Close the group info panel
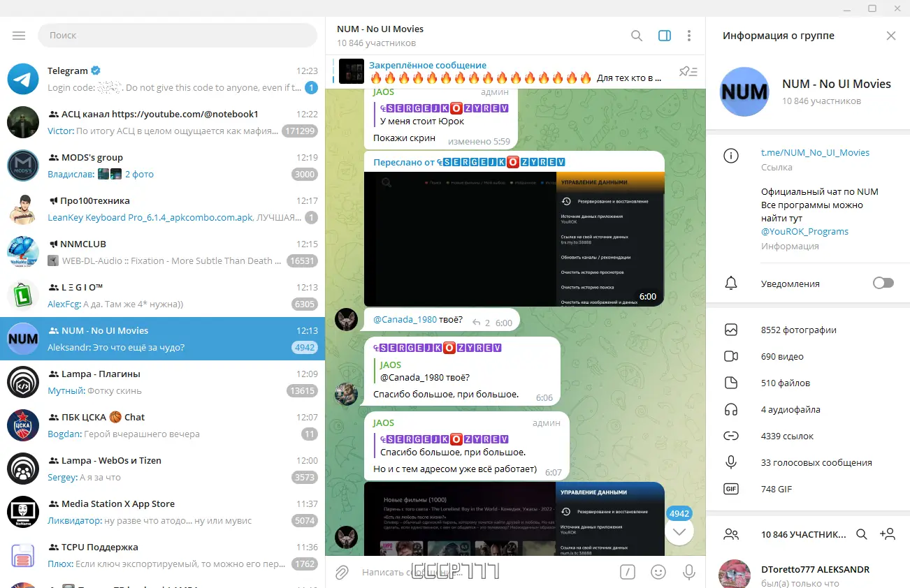This screenshot has width=910, height=588. tap(891, 35)
